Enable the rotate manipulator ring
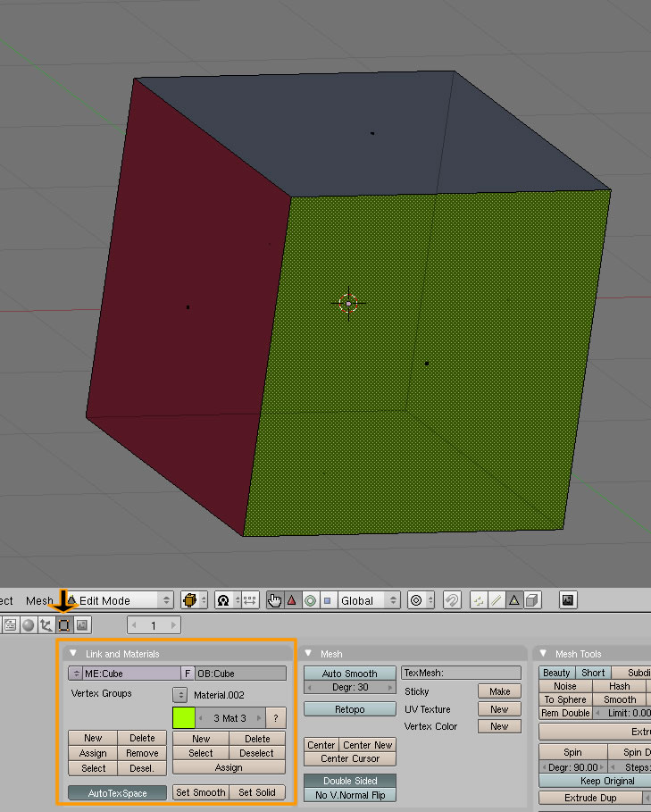The image size is (651, 812). pyautogui.click(x=310, y=600)
